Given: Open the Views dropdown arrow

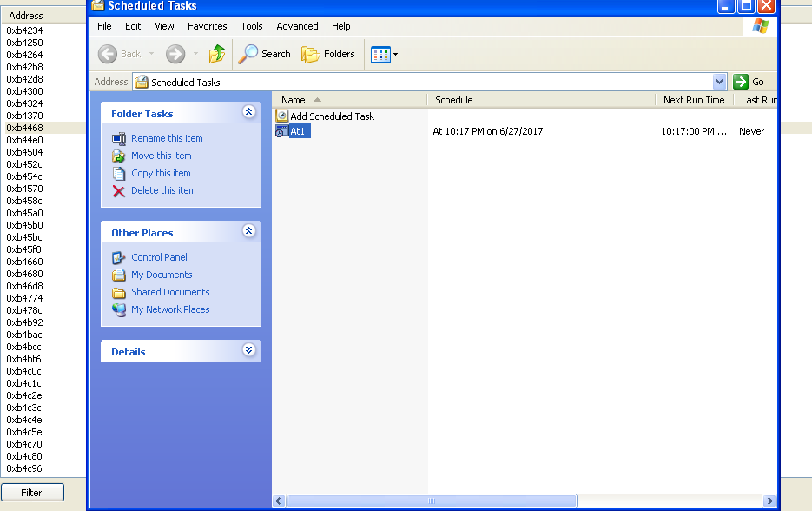Looking at the screenshot, I should (x=396, y=54).
